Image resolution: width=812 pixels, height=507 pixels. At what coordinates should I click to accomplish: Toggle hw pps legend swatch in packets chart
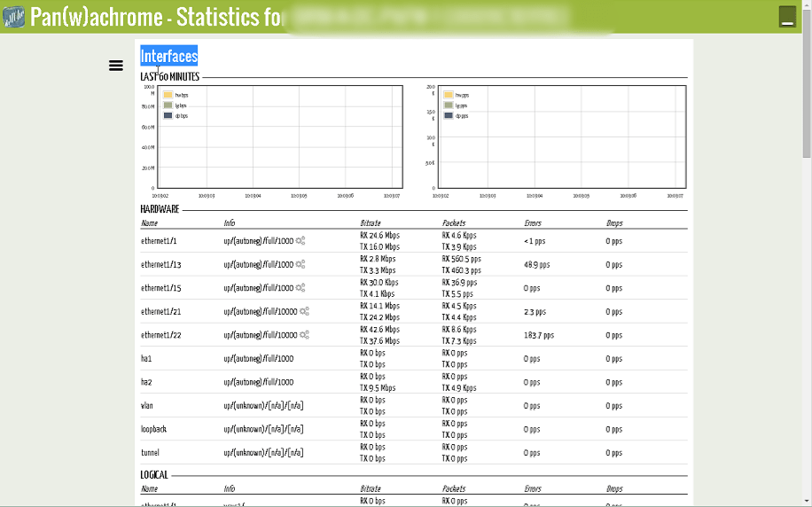(449, 95)
